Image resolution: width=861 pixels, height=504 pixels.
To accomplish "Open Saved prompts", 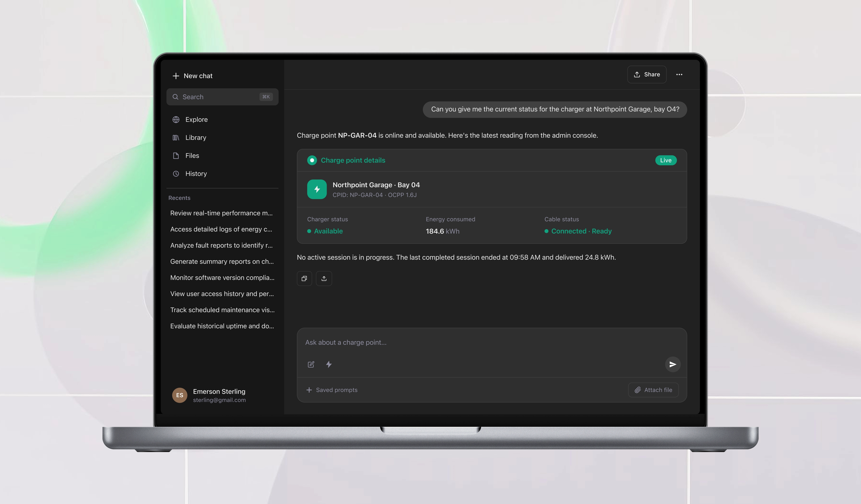I will (x=332, y=390).
